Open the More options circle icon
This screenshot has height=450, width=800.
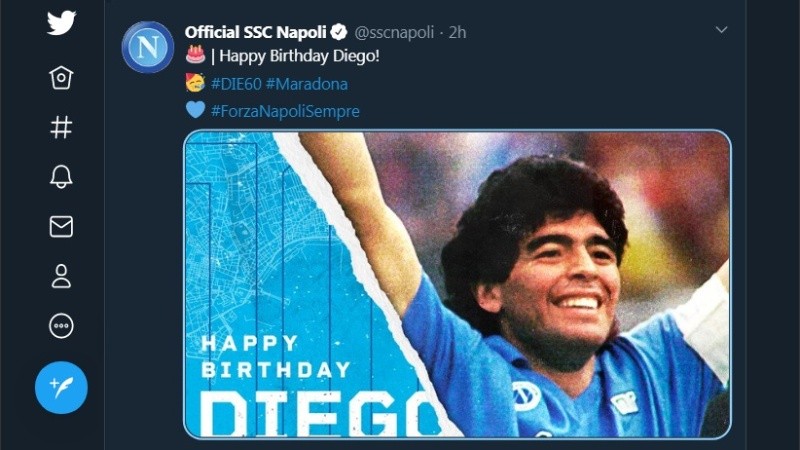pyautogui.click(x=61, y=327)
